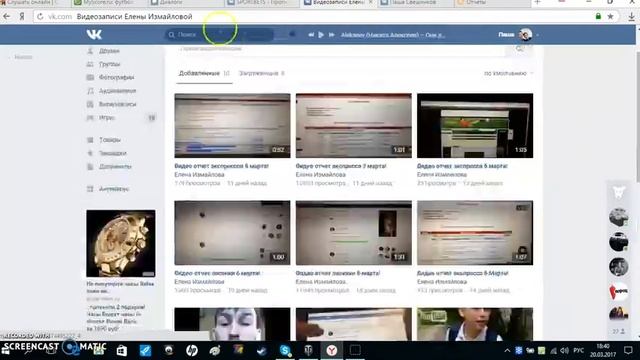This screenshot has width=640, height=360.
Task: Open the Action Center notifications icon
Action: click(628, 351)
